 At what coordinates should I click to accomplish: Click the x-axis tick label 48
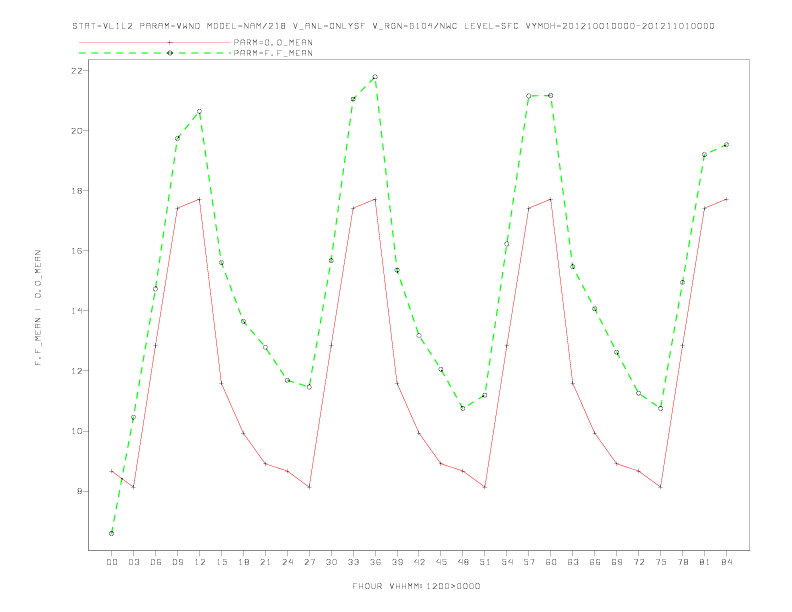point(463,562)
